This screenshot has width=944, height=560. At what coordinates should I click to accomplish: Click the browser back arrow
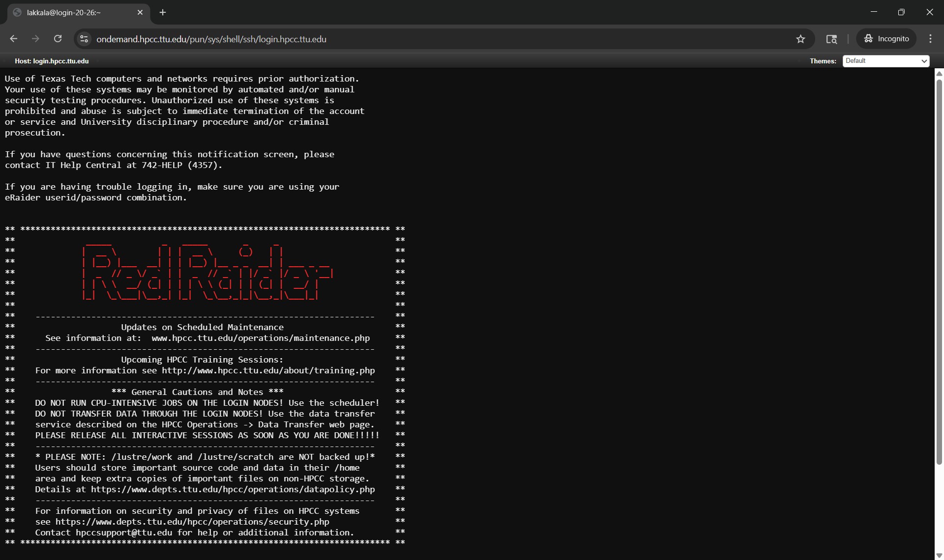coord(14,39)
